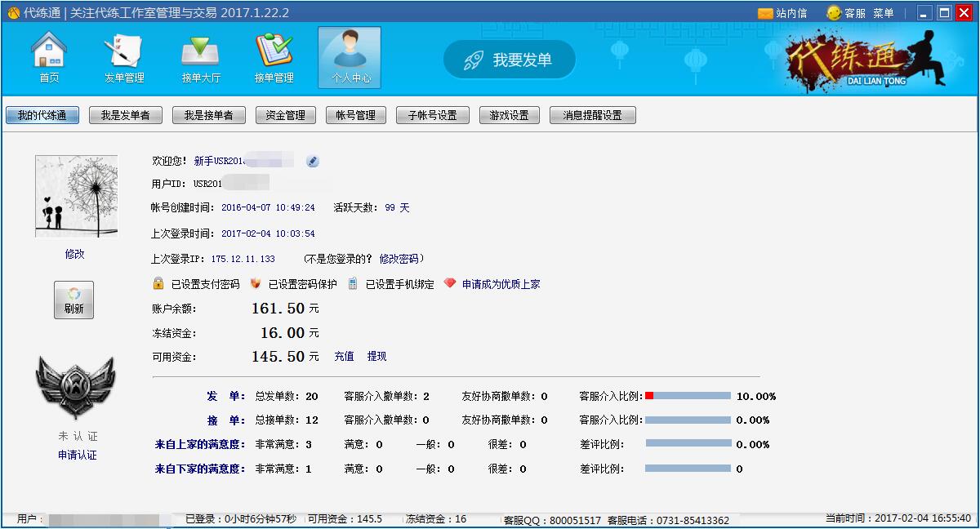Viewport: 980px width, 529px height.
Task: Click 充值 recharge link
Action: (x=344, y=357)
